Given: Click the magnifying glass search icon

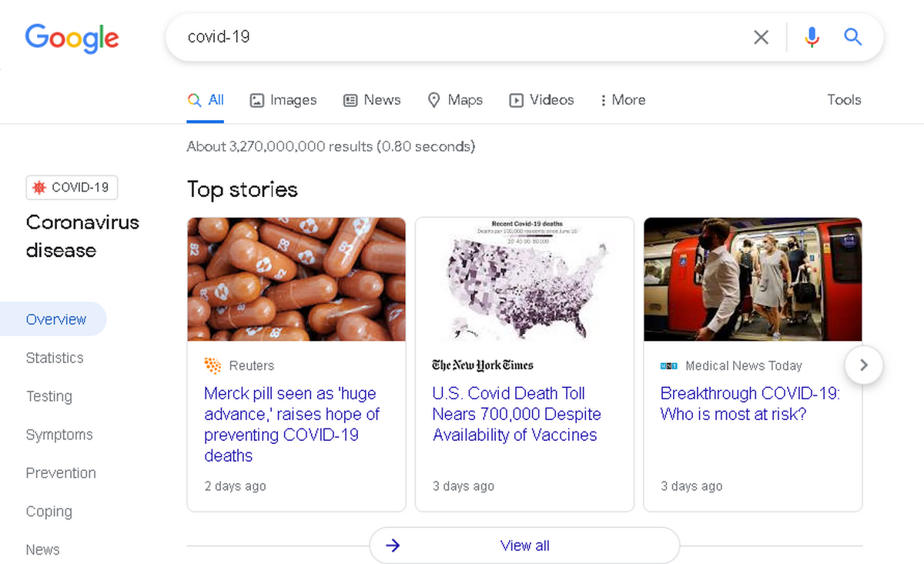Looking at the screenshot, I should pyautogui.click(x=852, y=37).
